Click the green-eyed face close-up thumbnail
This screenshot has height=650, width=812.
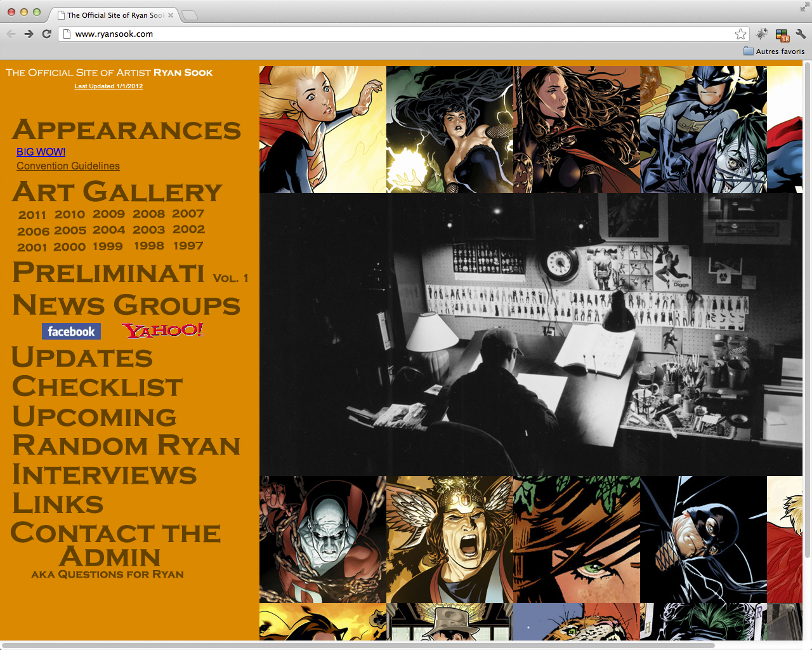[577, 540]
